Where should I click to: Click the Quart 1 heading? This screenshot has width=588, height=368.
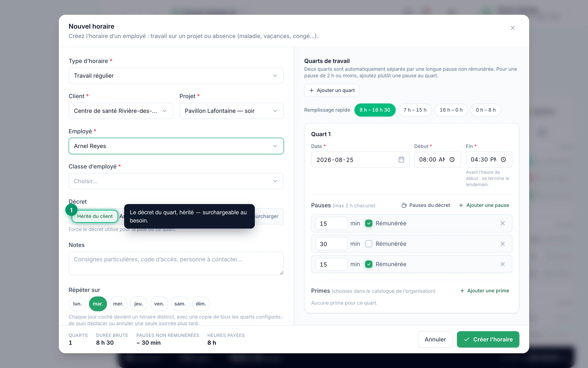coord(321,134)
